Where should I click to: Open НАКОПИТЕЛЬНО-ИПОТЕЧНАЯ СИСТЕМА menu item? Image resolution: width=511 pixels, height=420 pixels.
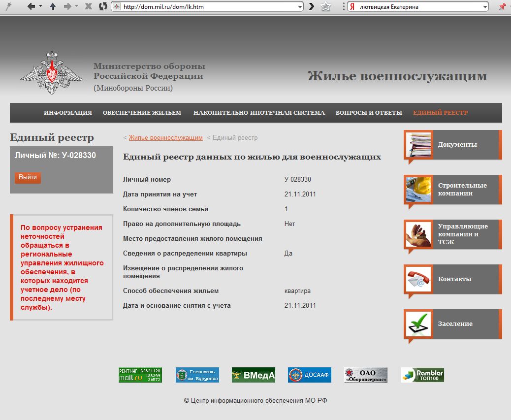pyautogui.click(x=259, y=113)
